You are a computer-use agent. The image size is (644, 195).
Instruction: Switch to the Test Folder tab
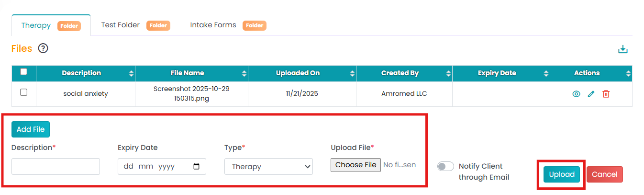[x=121, y=25]
